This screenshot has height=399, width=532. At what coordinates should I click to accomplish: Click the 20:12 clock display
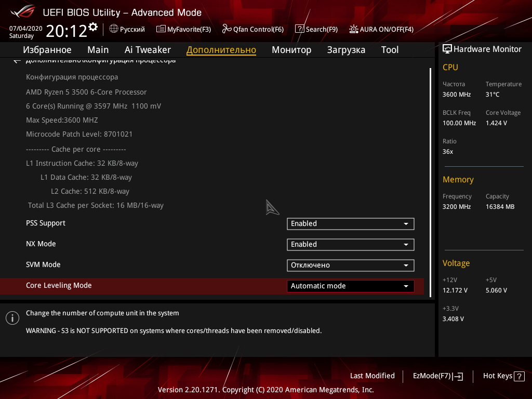pyautogui.click(x=66, y=31)
